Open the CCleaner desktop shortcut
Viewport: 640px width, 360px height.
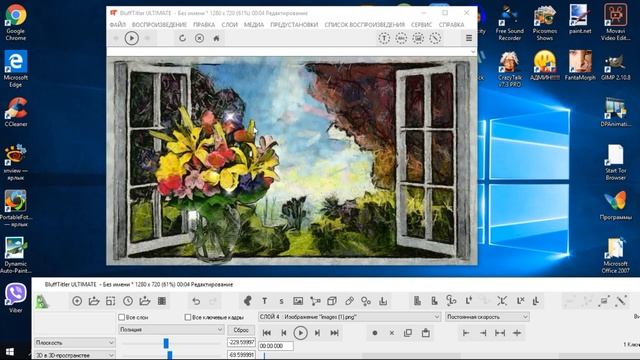(16, 112)
